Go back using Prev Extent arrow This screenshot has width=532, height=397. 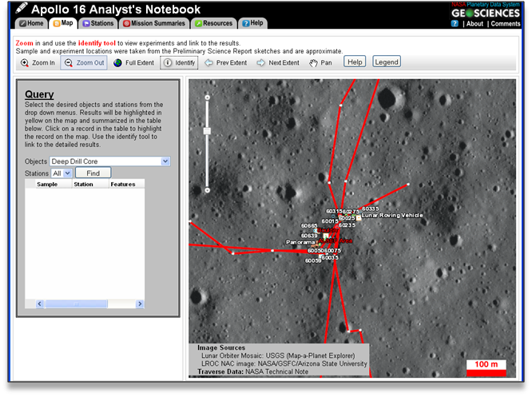click(x=226, y=62)
